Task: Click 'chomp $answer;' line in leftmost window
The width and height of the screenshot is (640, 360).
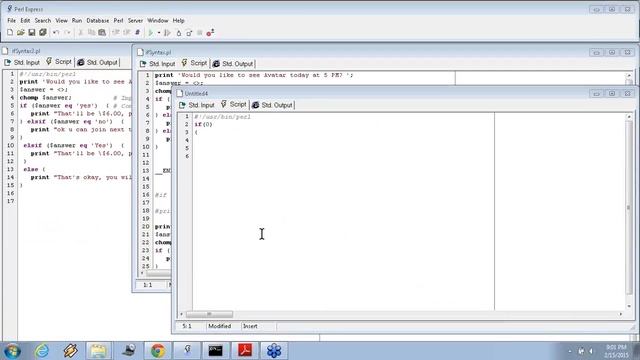Action: 46,98
